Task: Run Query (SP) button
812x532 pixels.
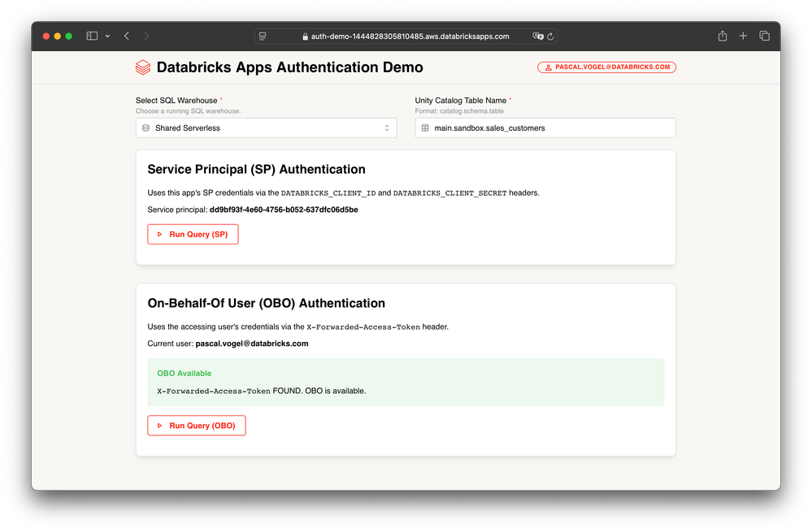Action: [193, 235]
